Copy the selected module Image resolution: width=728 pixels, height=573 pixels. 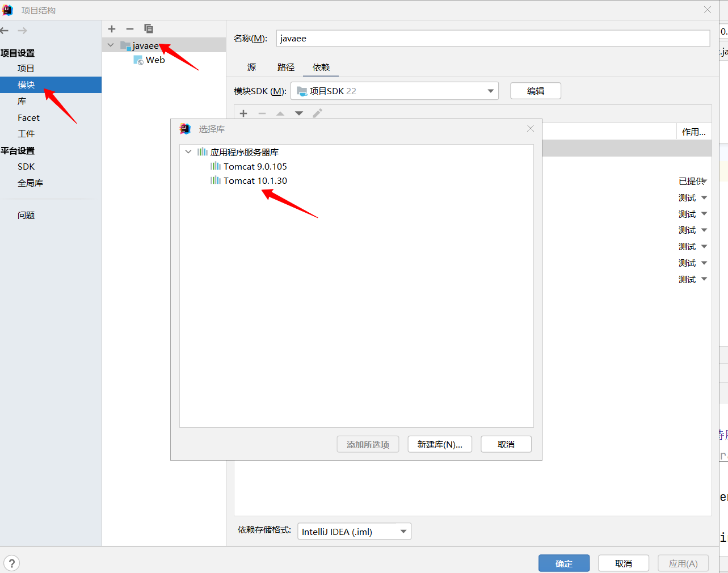coord(149,29)
